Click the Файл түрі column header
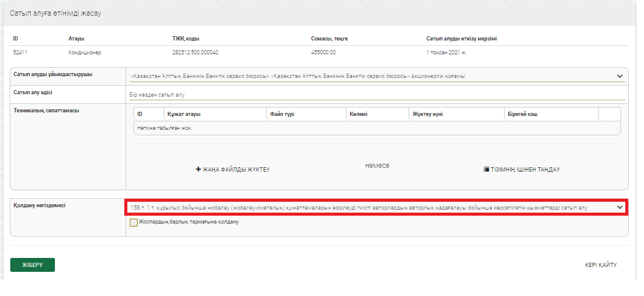The image size is (644, 296). coord(282,114)
